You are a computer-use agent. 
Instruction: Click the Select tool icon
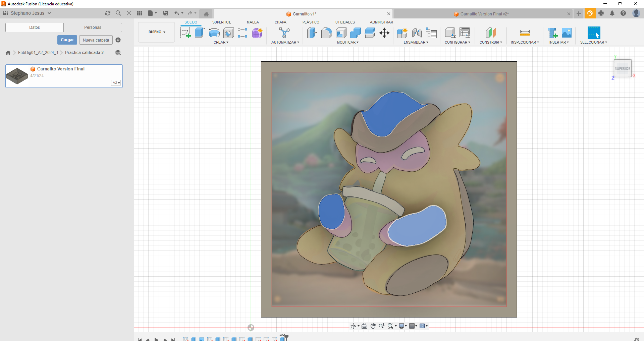coord(594,33)
